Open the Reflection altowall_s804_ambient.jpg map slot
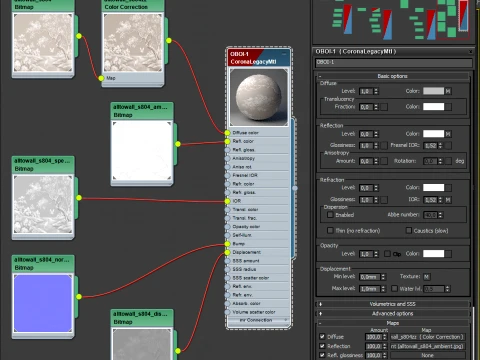Viewport: 480px width, 360px height. (427, 346)
